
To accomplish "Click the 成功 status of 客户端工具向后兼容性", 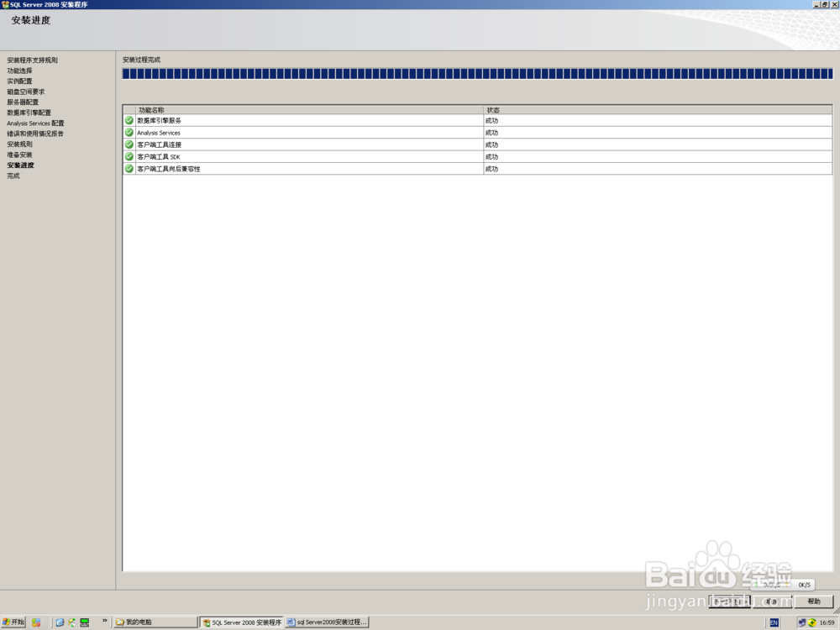I will click(491, 169).
